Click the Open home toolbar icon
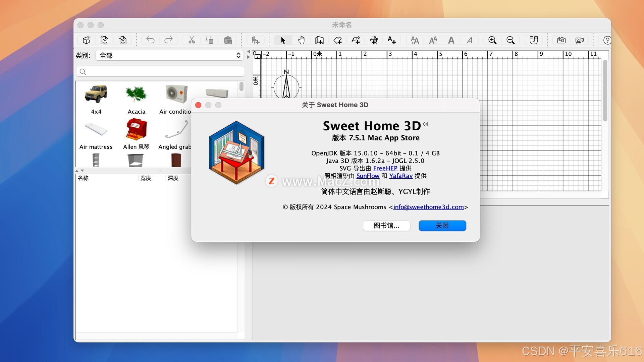The height and width of the screenshot is (362, 644). pos(105,40)
